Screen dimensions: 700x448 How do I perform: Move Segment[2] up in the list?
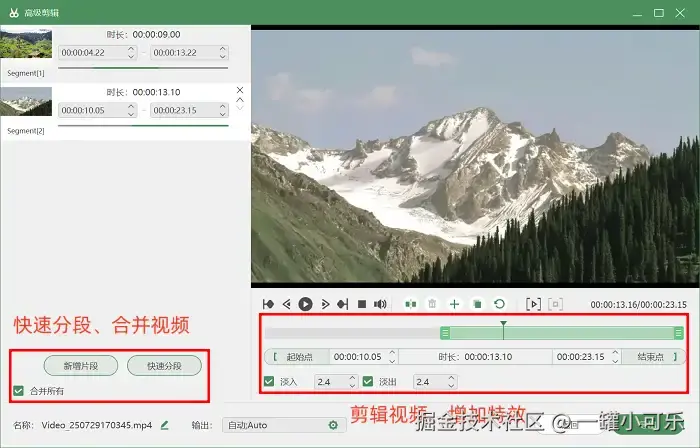click(x=240, y=100)
